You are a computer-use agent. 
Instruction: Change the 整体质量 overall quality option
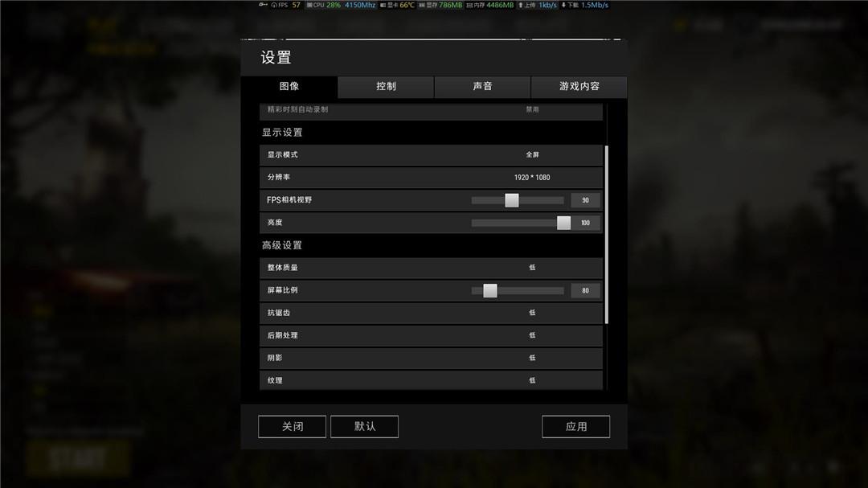tap(431, 268)
